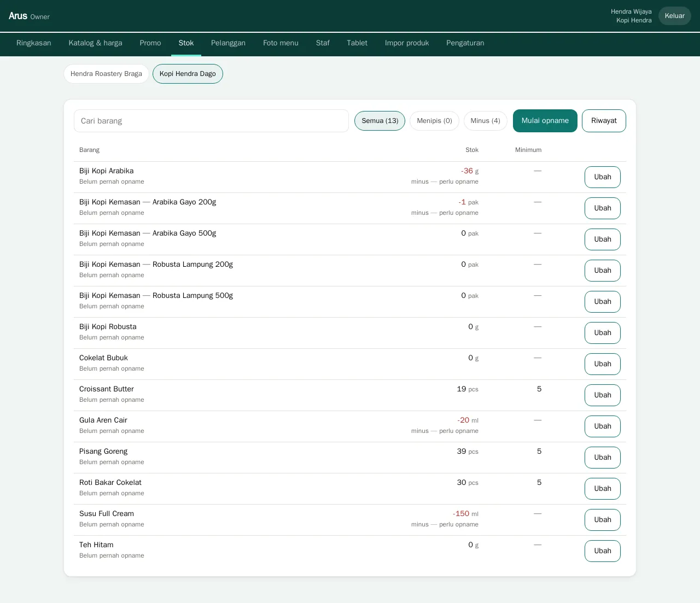The image size is (700, 603).
Task: Go to the Tablet tab
Action: coord(357,43)
